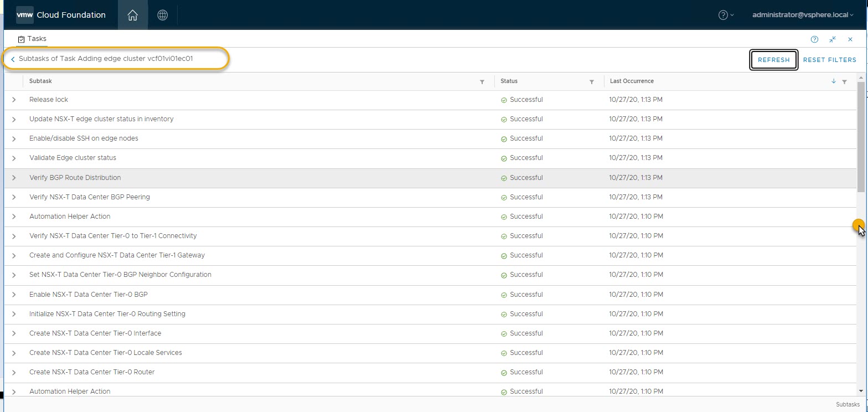The height and width of the screenshot is (412, 868).
Task: Expand Enable NSX-T Data Center Tier-0 BGP row
Action: coord(14,295)
